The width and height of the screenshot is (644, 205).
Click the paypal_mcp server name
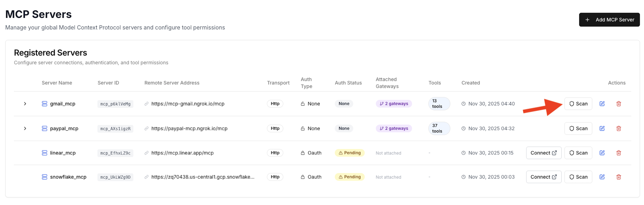click(x=64, y=128)
